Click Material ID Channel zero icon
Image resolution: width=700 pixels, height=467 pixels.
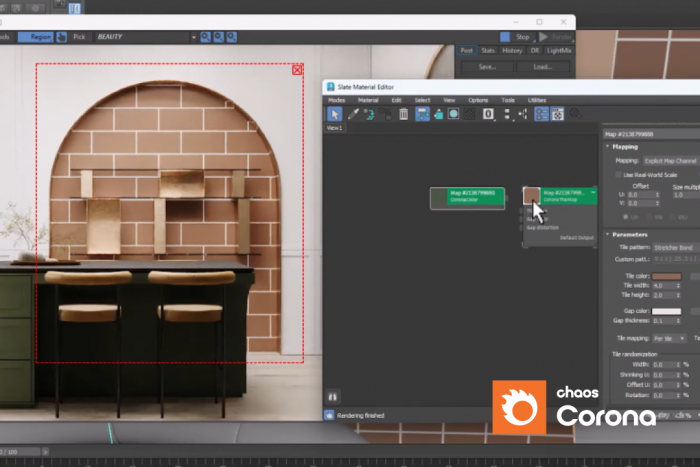click(488, 114)
